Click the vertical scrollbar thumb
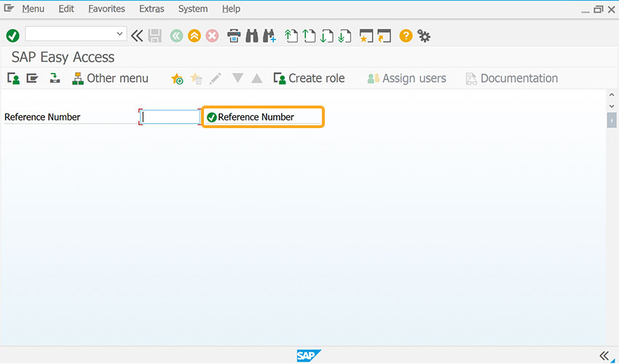This screenshot has height=364, width=619. pos(612,120)
